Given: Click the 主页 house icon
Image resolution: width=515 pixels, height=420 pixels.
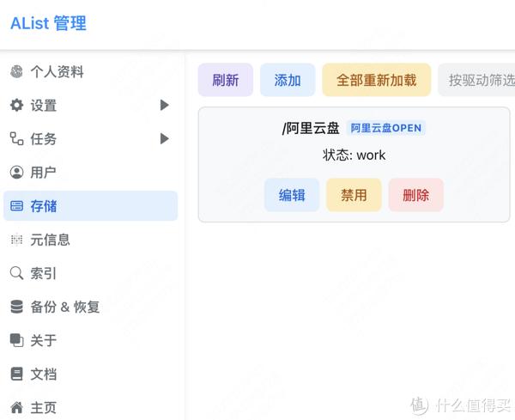Looking at the screenshot, I should (x=16, y=407).
